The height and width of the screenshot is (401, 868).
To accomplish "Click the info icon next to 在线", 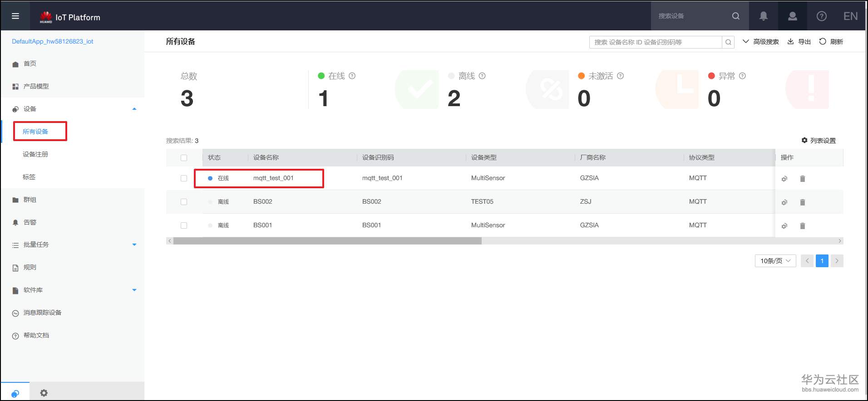I will click(352, 76).
